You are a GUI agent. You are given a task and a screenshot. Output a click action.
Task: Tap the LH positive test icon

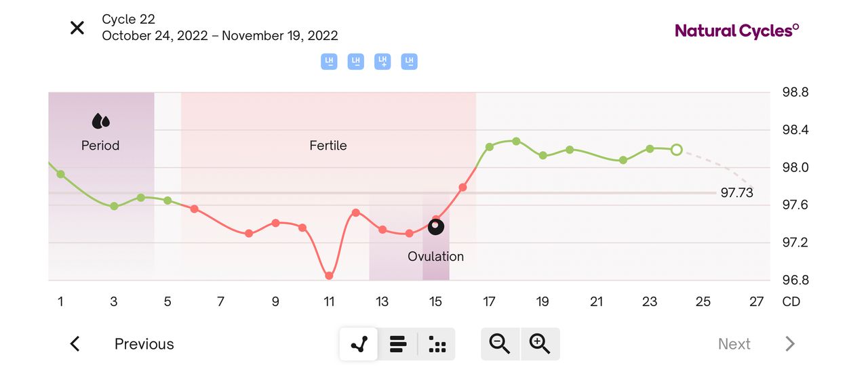coord(382,62)
